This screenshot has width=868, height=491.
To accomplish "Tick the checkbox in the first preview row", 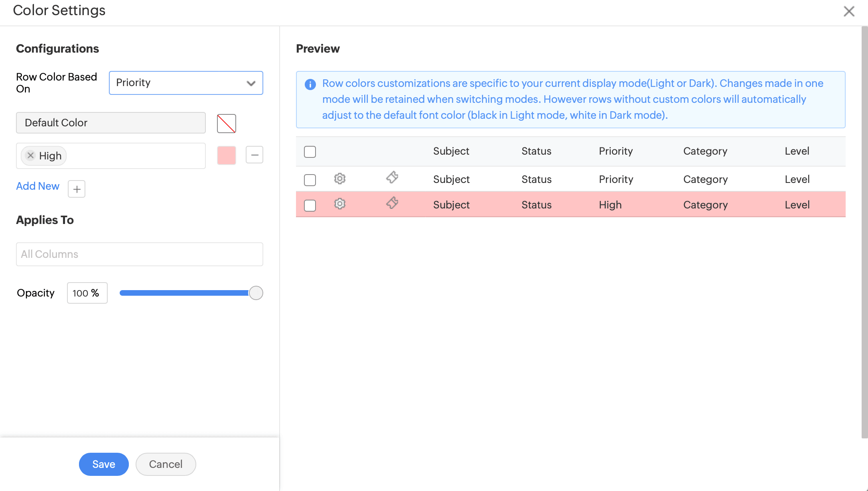I will 310,180.
